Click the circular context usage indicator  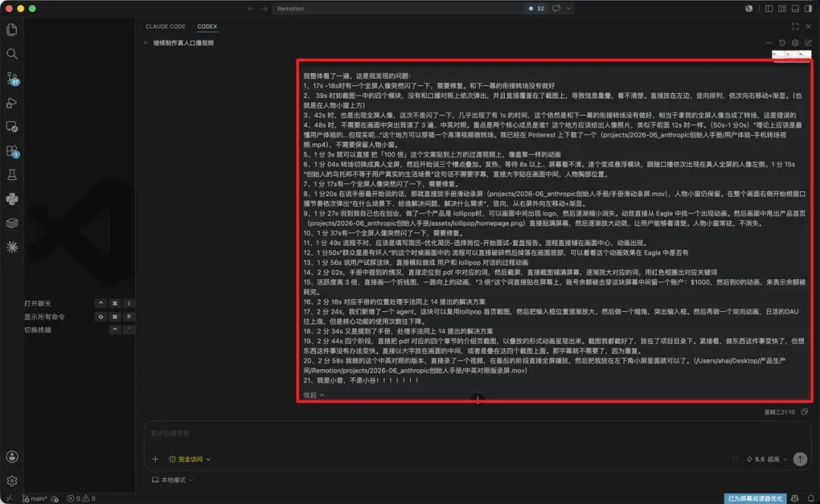tap(735, 459)
